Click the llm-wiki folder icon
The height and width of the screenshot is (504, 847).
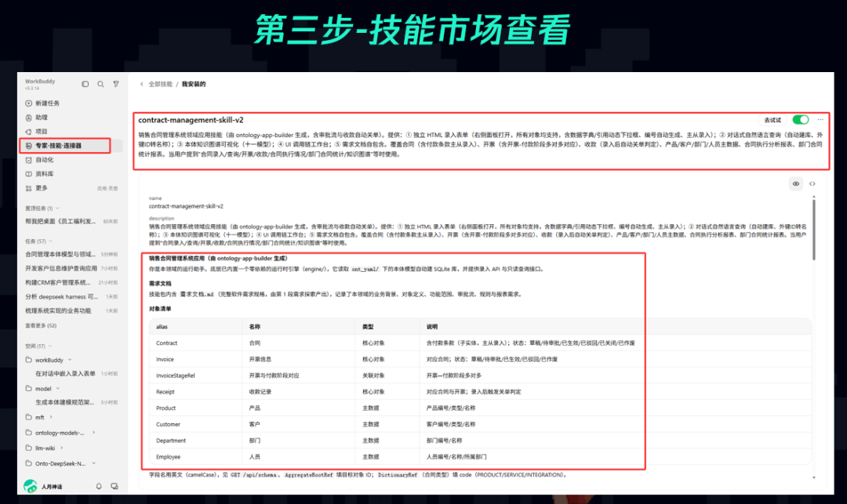click(29, 448)
